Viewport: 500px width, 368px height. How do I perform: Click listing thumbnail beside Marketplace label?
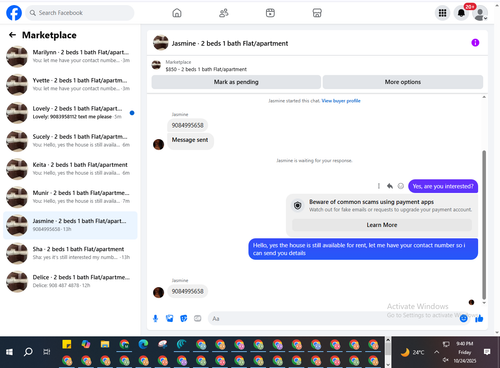point(156,65)
